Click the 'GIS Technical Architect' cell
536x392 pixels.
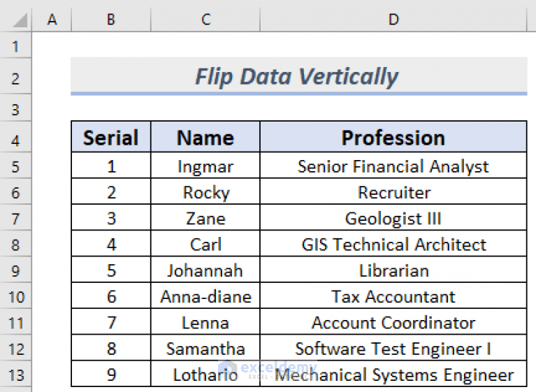click(393, 245)
